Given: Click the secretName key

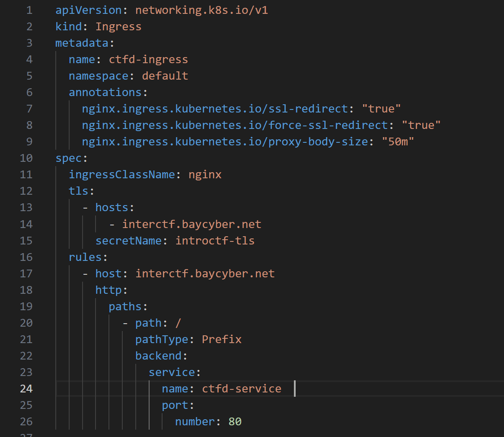Looking at the screenshot, I should pos(128,241).
